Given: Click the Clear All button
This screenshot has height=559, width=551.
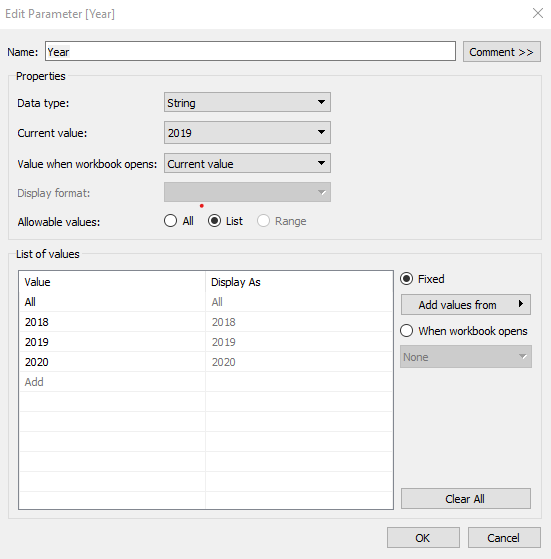Looking at the screenshot, I should [465, 498].
